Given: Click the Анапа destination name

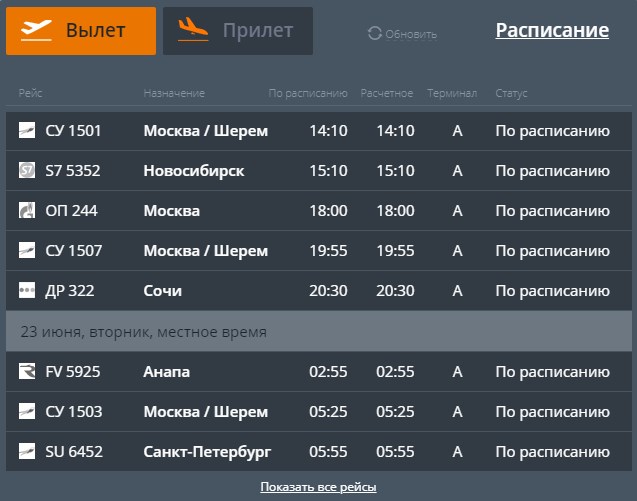Looking at the screenshot, I should tap(166, 372).
